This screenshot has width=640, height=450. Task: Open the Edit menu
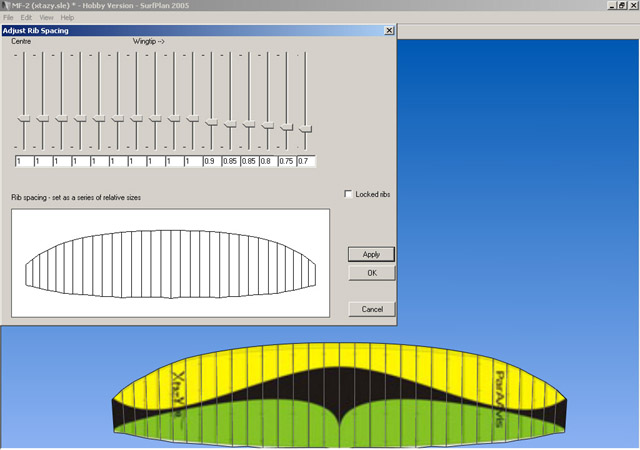click(x=27, y=18)
